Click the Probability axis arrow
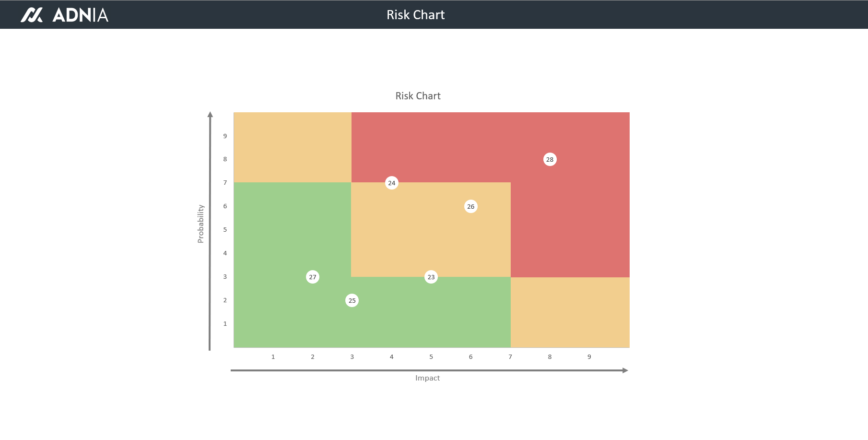This screenshot has height=440, width=868. point(210,230)
